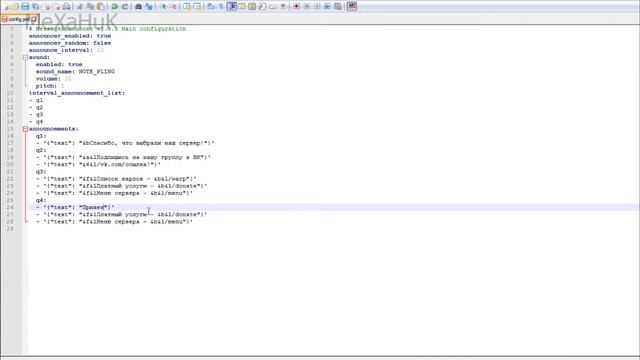Click the announce_interval line

pos(66,50)
